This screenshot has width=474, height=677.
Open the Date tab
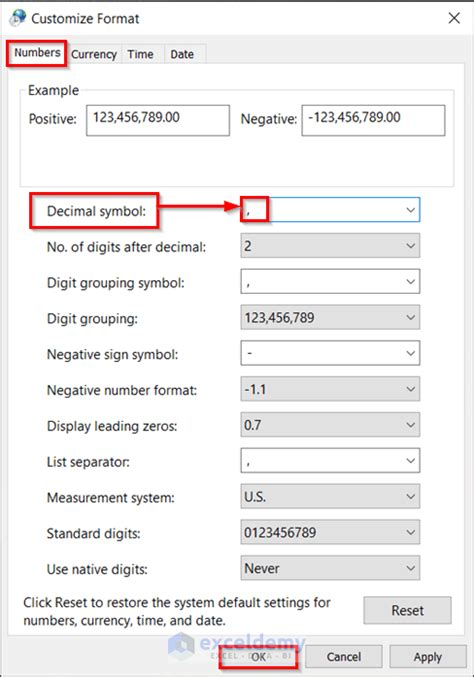click(x=182, y=54)
